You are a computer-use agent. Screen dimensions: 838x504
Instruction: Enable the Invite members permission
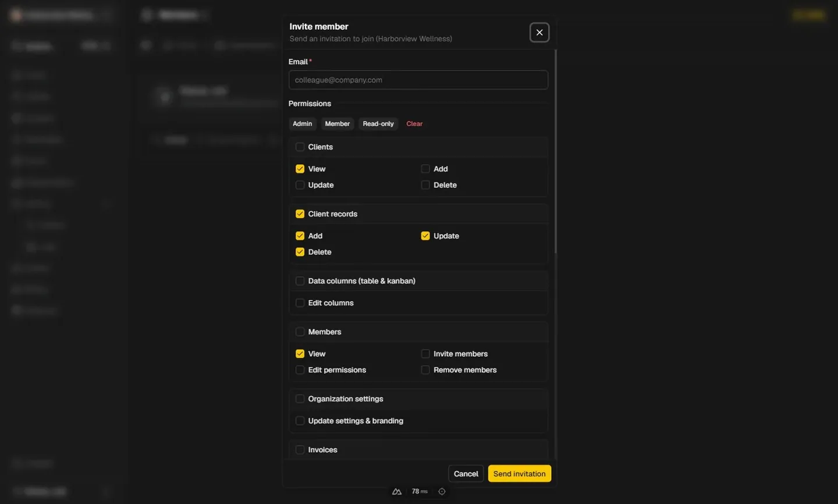(x=425, y=354)
